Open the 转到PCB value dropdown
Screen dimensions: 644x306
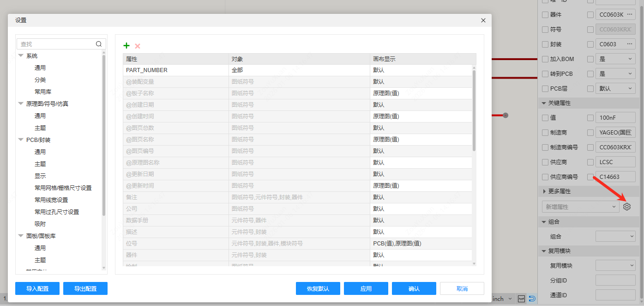615,73
